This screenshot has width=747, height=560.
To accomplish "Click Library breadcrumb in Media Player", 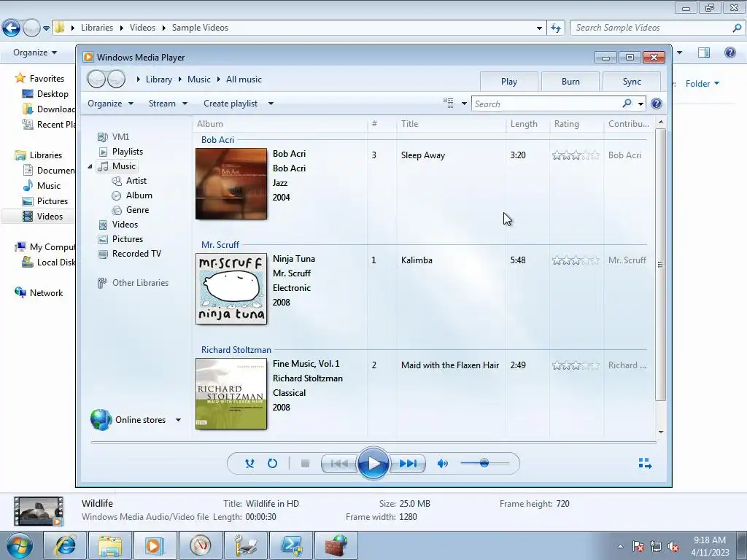I will pyautogui.click(x=158, y=79).
